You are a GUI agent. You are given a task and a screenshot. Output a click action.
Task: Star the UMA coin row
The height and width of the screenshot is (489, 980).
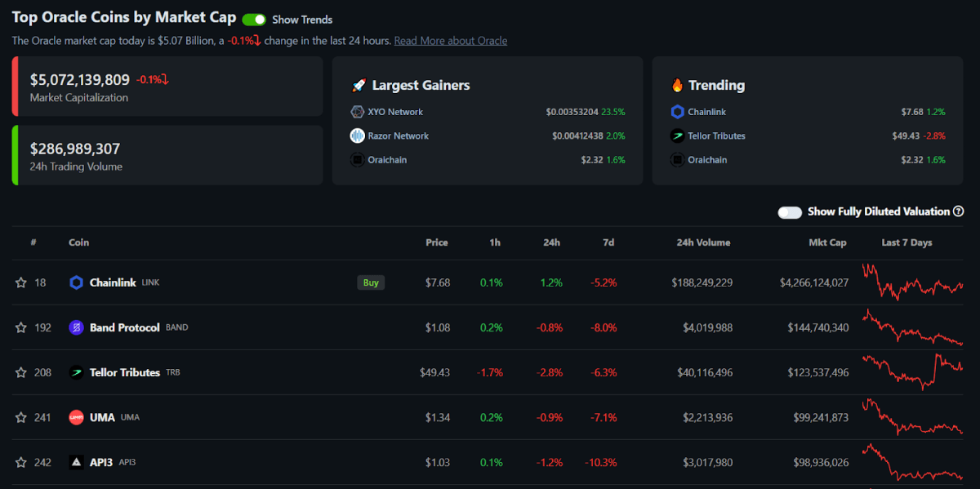click(21, 417)
